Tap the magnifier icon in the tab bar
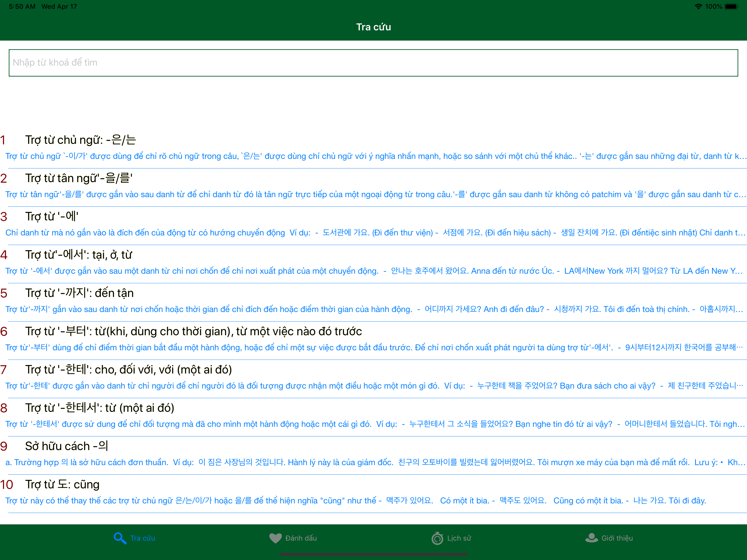This screenshot has width=747, height=560. coord(120,538)
